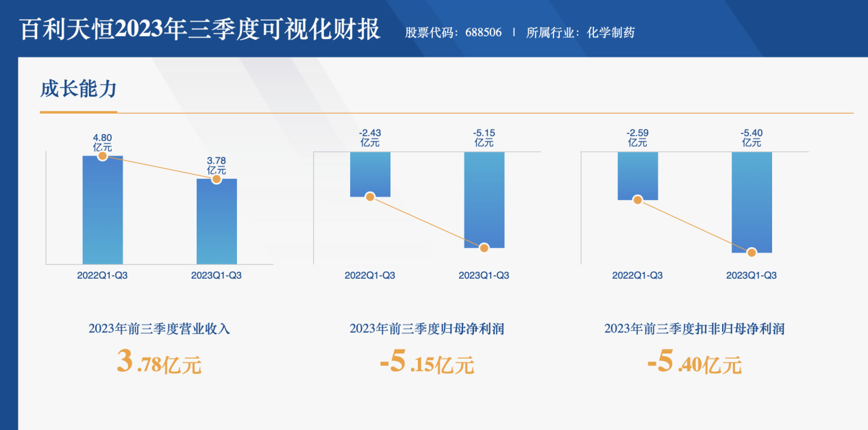Viewport: 868px width, 430px height.
Task: Click the 扣非归母净利润 bar valued -2.59亿元
Action: coord(638,176)
